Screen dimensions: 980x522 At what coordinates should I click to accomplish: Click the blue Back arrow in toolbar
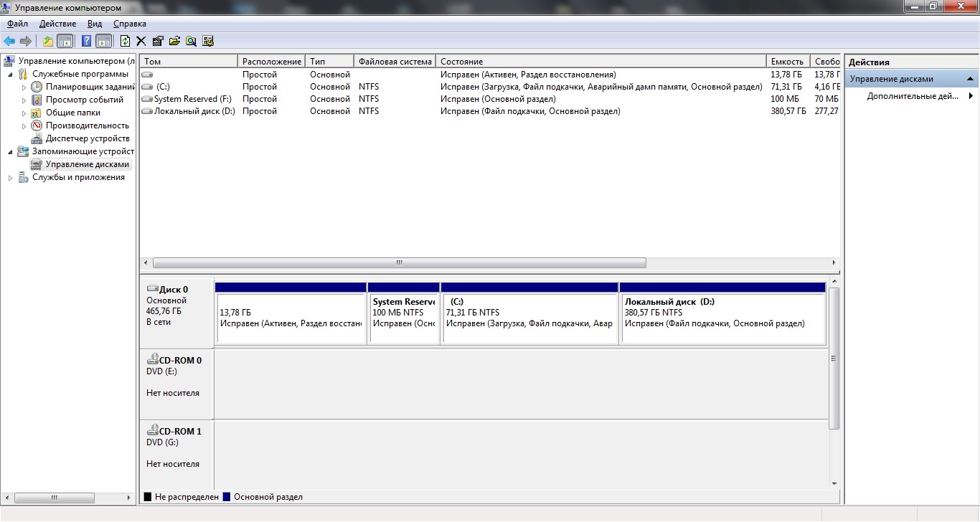(9, 41)
